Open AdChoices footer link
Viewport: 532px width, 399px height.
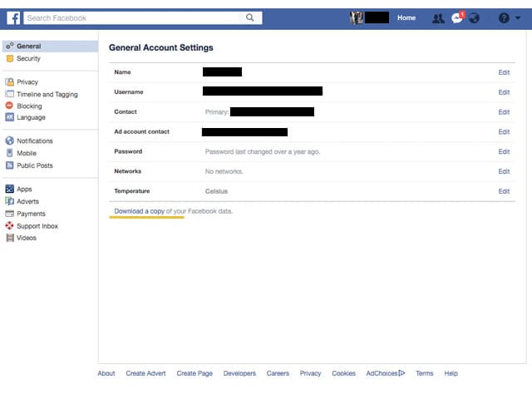point(386,373)
